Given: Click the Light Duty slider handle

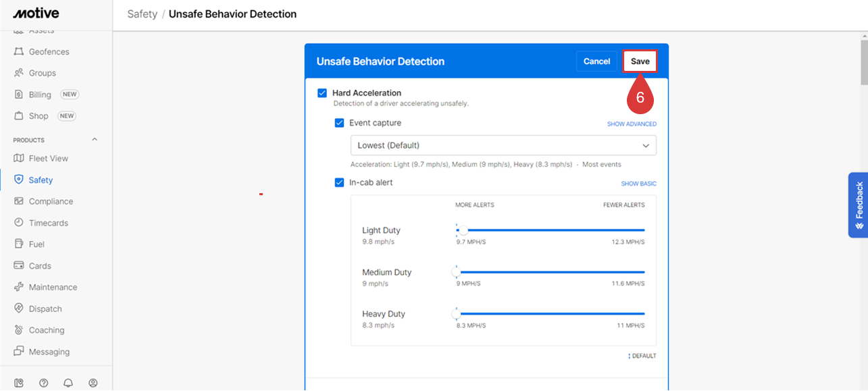Looking at the screenshot, I should pos(463,230).
